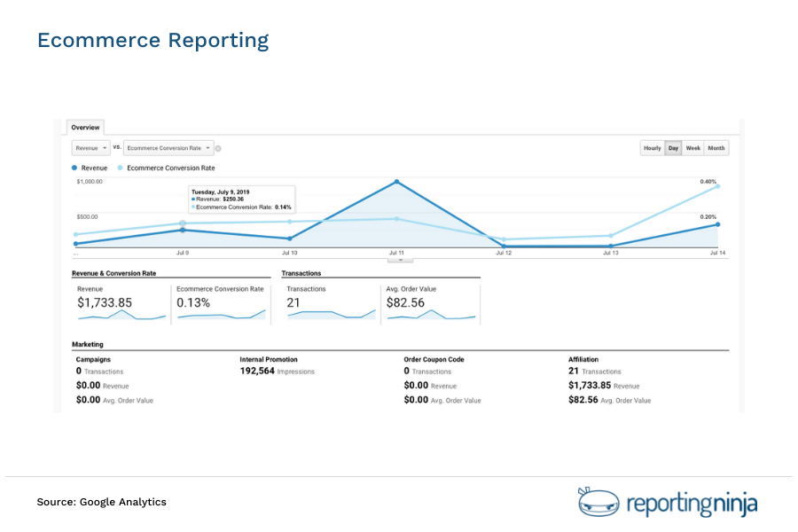Switch to the Overview tab
Image resolution: width=798 pixels, height=532 pixels.
click(85, 127)
